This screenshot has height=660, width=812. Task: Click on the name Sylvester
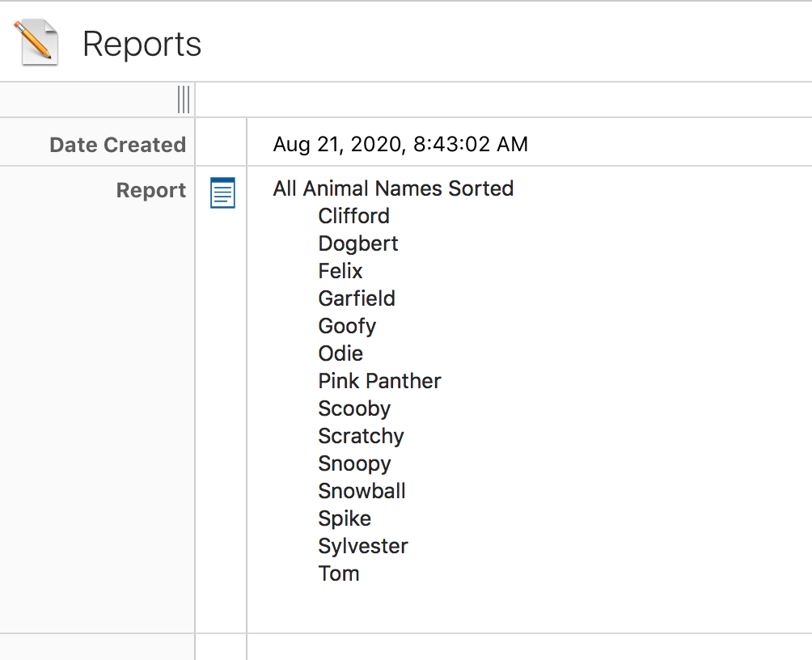click(x=362, y=546)
